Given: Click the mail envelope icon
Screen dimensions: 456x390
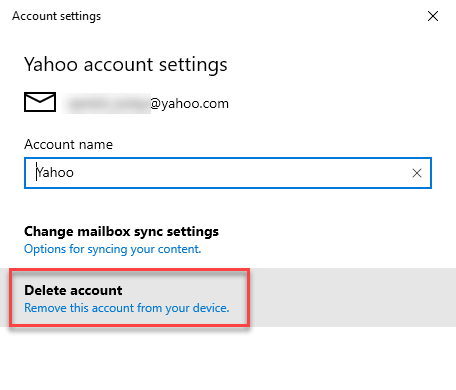Looking at the screenshot, I should (x=40, y=102).
